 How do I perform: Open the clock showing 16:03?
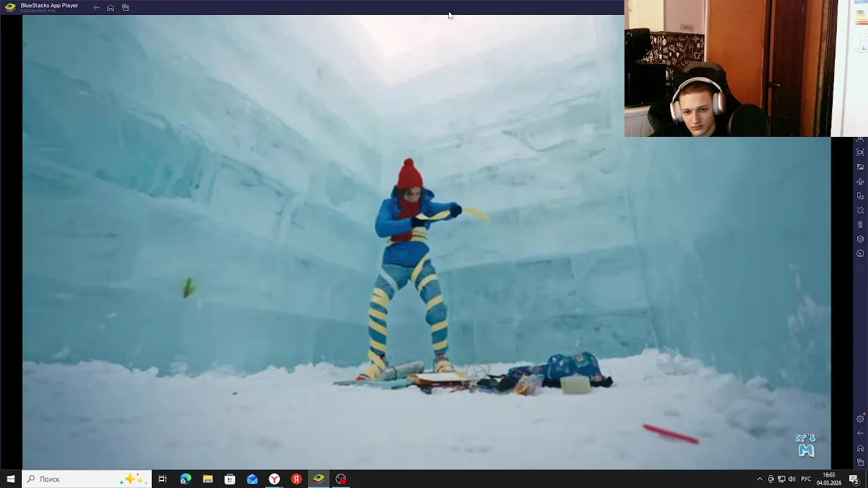click(x=829, y=479)
